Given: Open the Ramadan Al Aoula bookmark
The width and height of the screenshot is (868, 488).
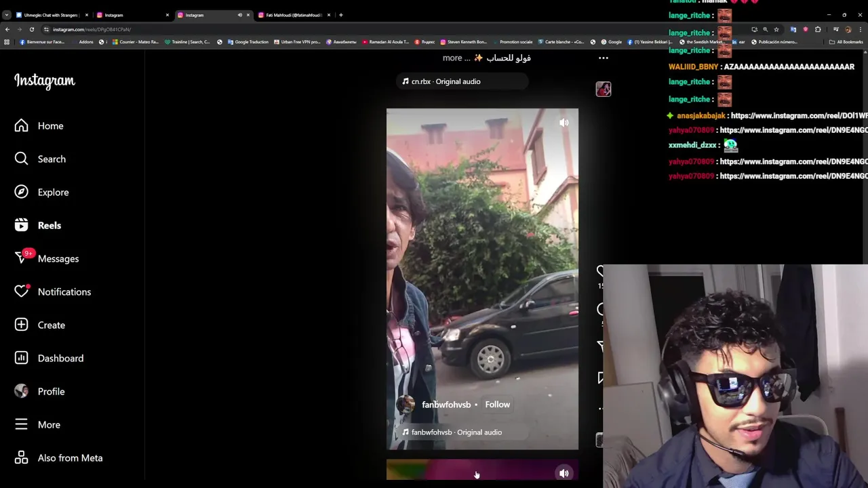Looking at the screenshot, I should coord(386,42).
